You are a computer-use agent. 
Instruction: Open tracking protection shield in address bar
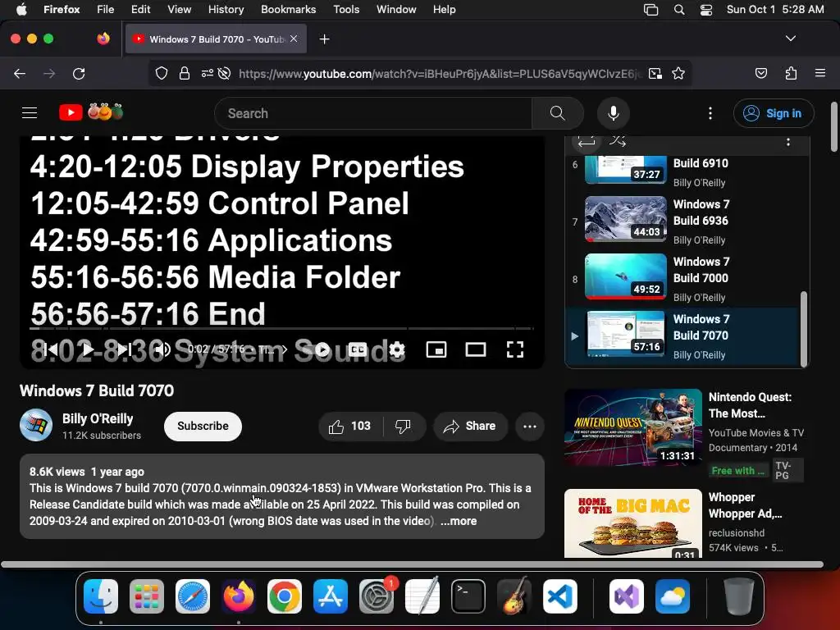click(162, 73)
